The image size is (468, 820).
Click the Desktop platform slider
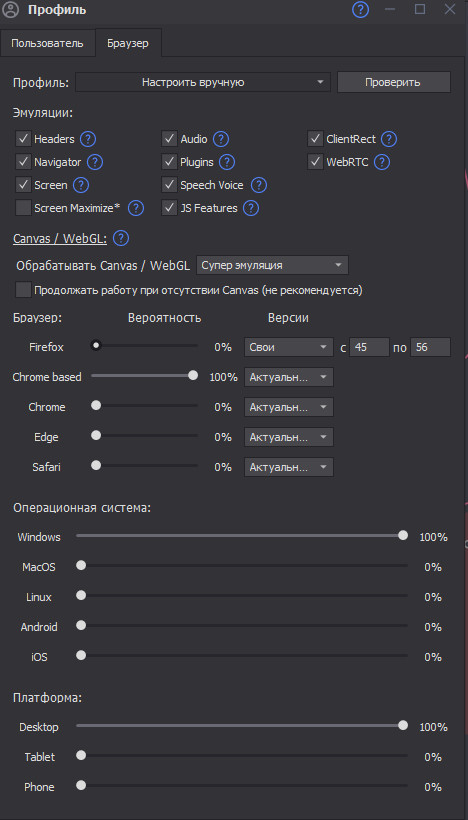(242, 725)
